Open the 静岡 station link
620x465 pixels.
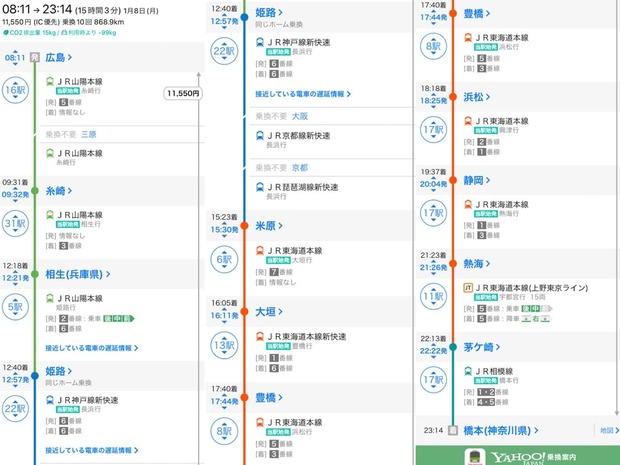[x=477, y=180]
